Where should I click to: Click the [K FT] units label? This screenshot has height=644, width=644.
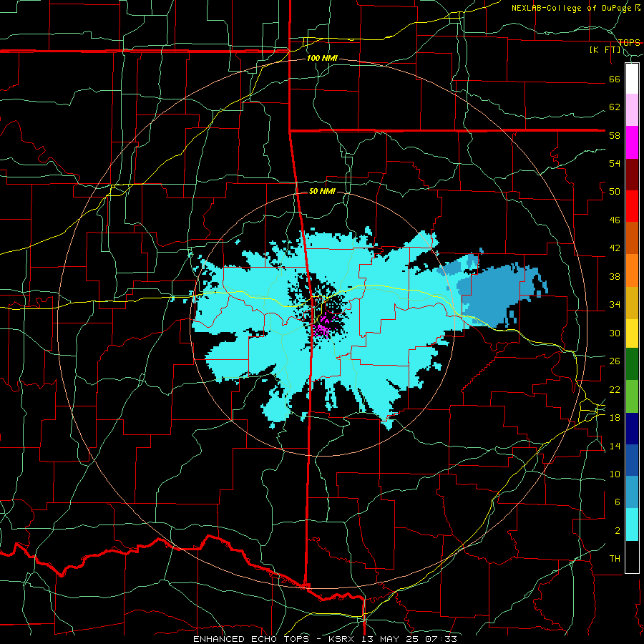pos(605,50)
